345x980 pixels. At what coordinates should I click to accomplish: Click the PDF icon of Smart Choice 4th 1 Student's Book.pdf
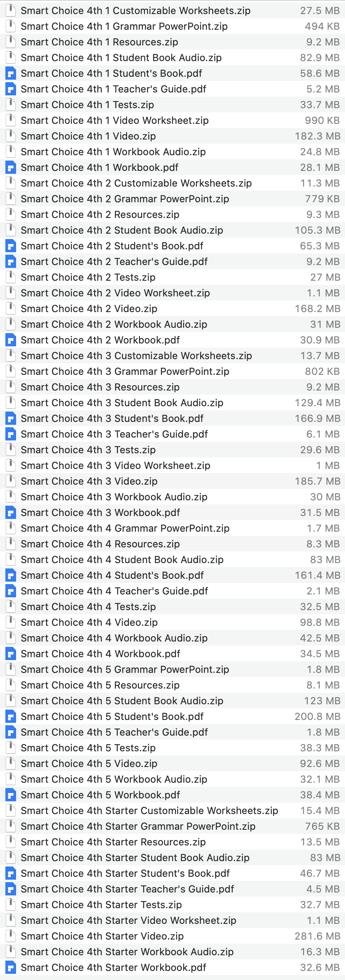pos(11,73)
